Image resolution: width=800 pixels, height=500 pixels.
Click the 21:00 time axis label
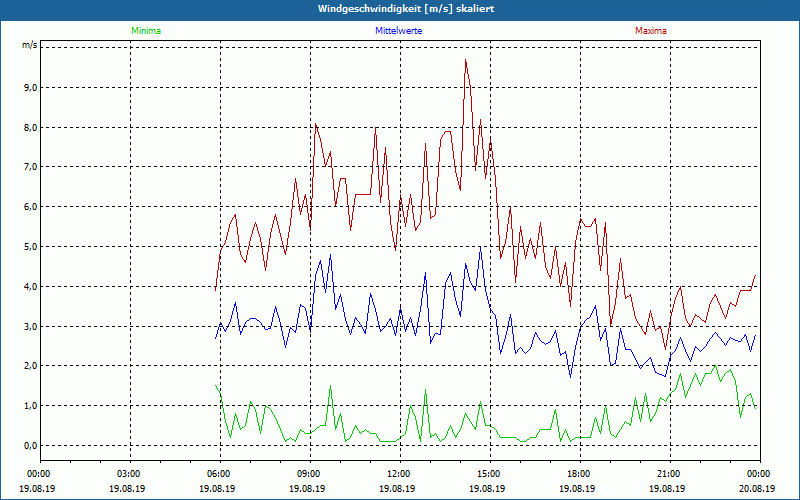[x=668, y=474]
